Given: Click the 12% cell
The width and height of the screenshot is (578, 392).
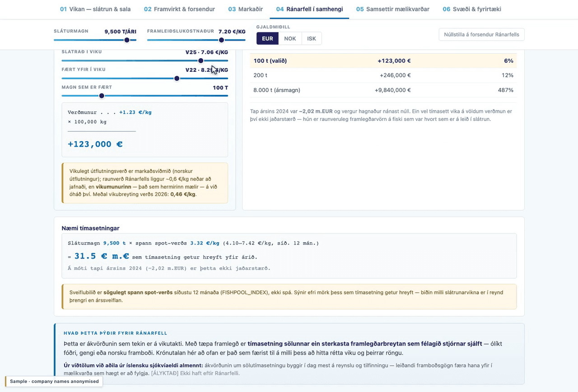Looking at the screenshot, I should 508,75.
